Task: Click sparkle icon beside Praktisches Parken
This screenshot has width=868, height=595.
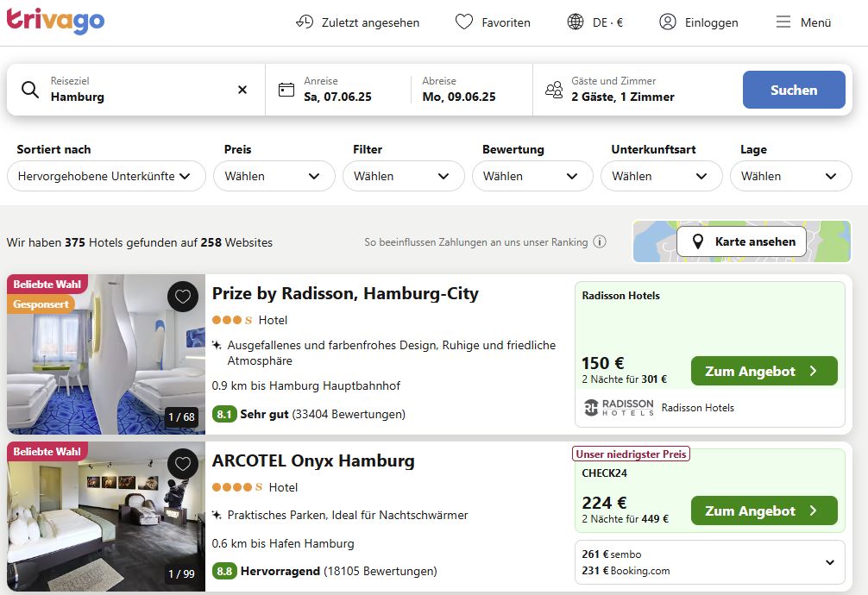Action: pyautogui.click(x=217, y=516)
